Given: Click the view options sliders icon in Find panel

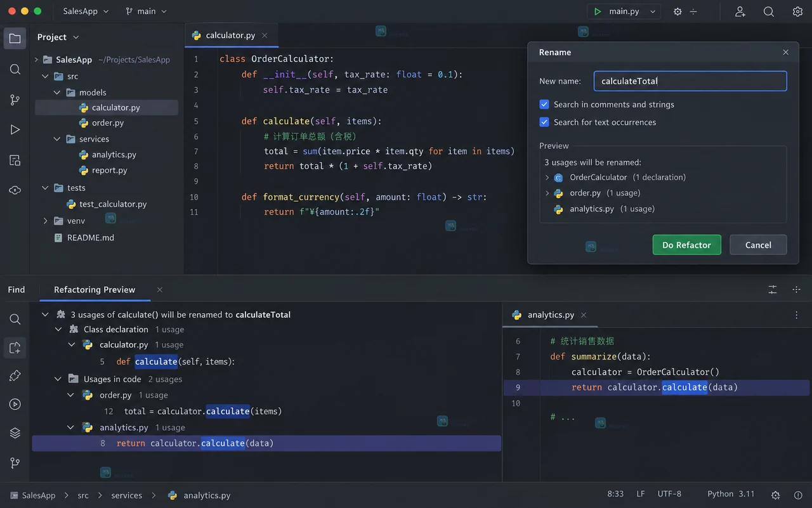Looking at the screenshot, I should coord(773,290).
